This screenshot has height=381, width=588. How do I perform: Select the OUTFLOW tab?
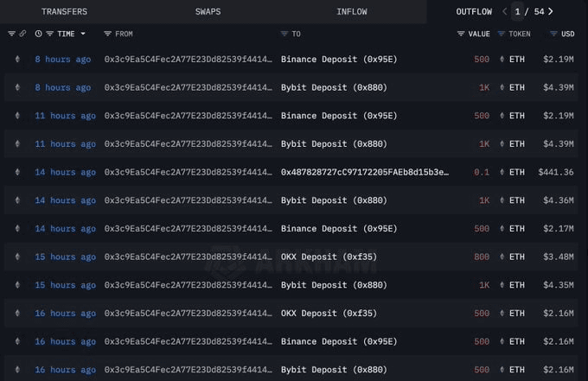coord(474,11)
